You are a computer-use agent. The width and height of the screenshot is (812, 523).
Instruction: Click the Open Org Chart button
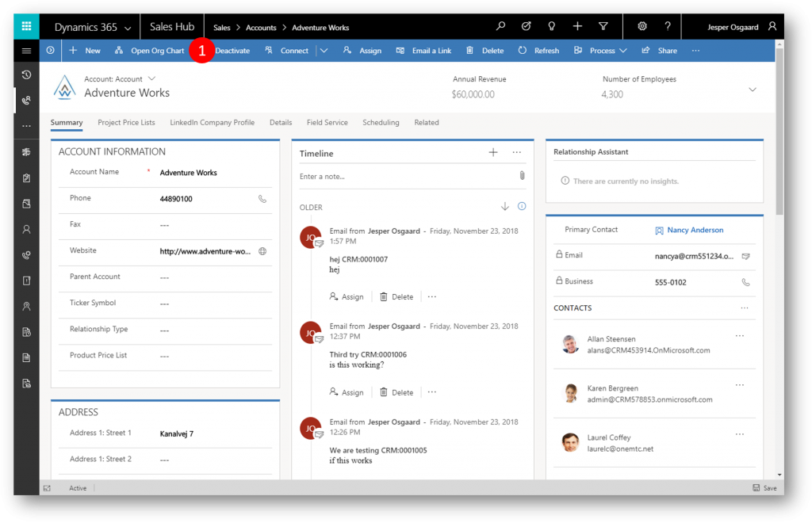click(149, 51)
